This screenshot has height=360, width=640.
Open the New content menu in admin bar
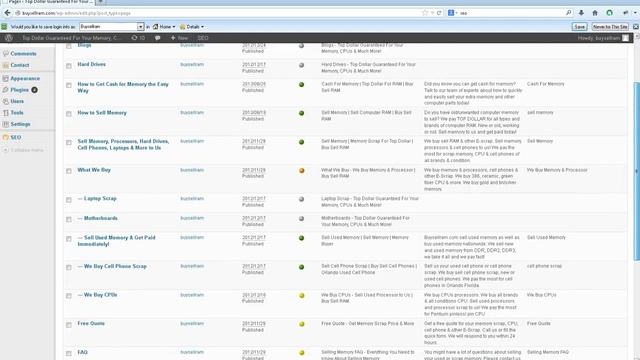tap(179, 38)
